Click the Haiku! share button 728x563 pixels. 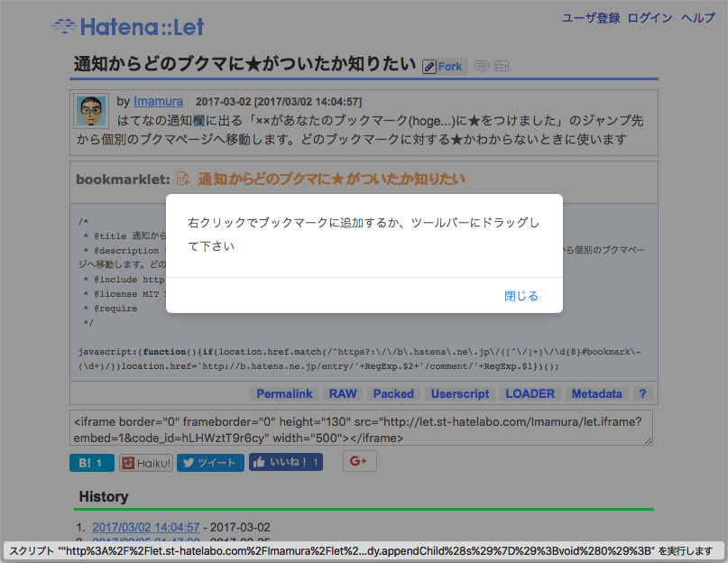point(146,463)
